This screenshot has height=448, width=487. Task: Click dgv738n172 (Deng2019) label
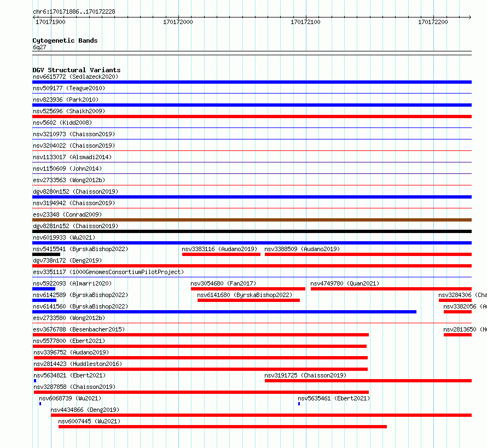click(67, 260)
